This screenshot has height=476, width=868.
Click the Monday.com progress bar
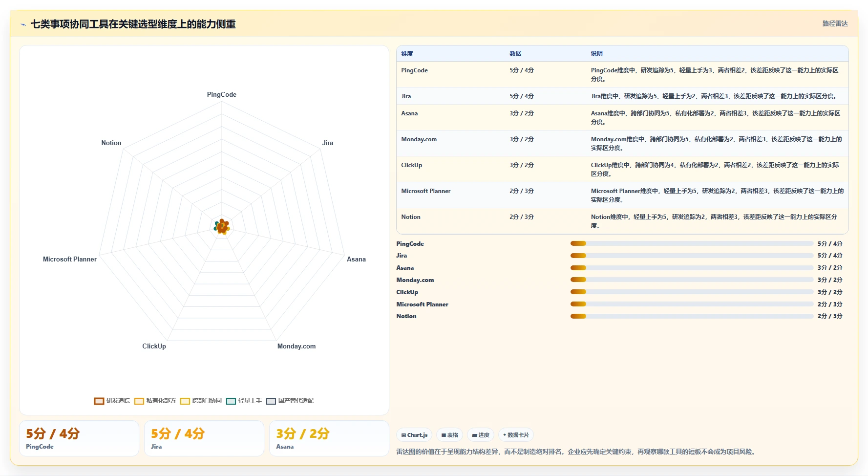pyautogui.click(x=692, y=280)
